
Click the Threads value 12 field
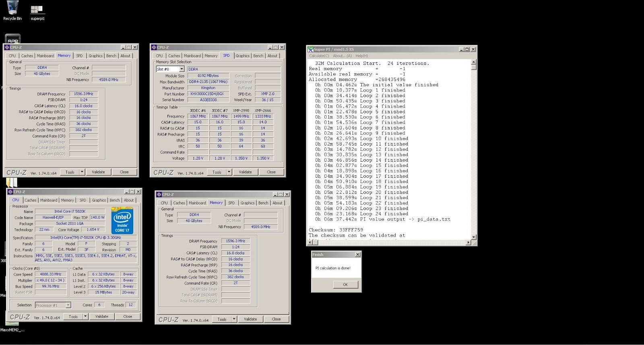[x=130, y=305]
